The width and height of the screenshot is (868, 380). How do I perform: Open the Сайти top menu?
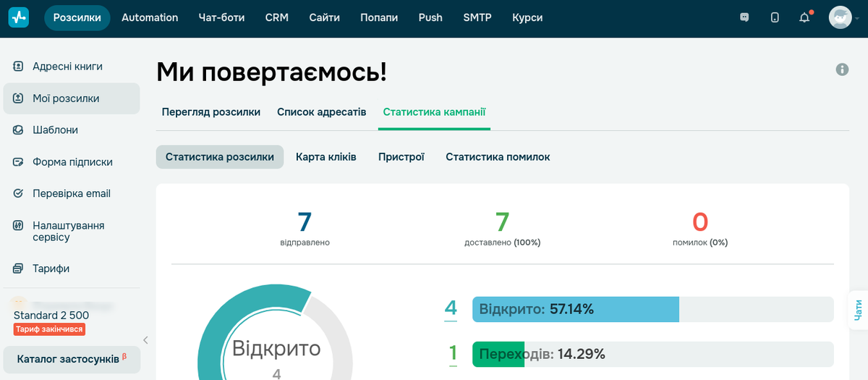[x=324, y=17]
